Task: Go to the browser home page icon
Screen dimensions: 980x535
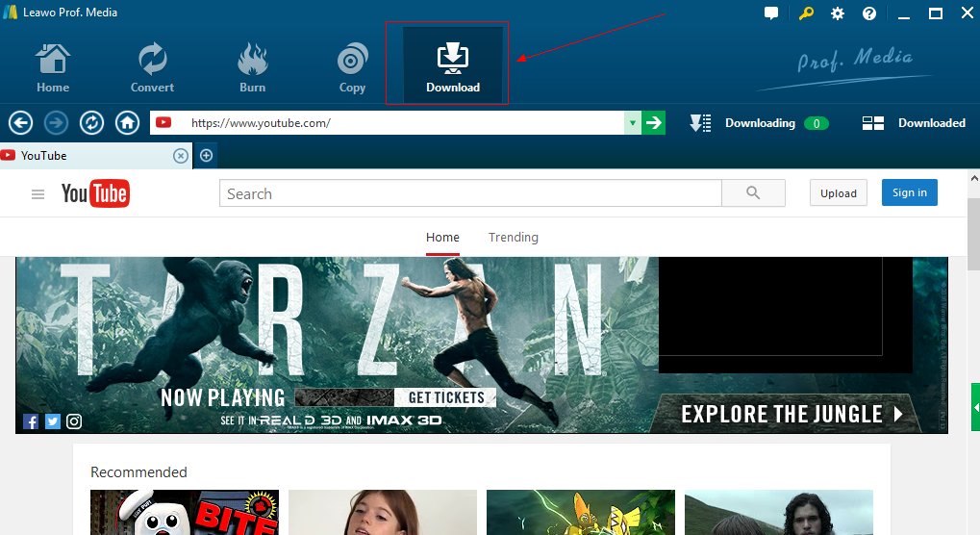Action: pos(128,122)
